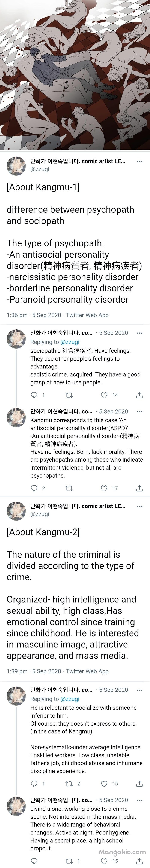Viewport: 150px width, 868px height.
Task: Share the sociopathic reply tweet
Action: pos(139,395)
